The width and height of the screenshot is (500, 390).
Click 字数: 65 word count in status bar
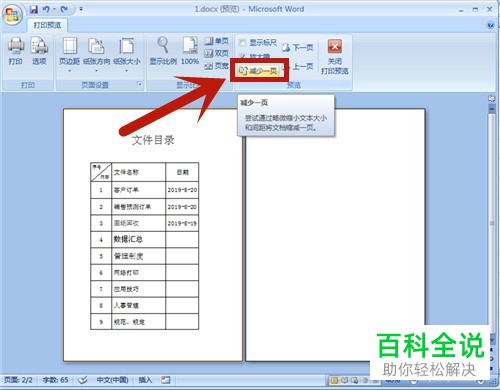point(55,380)
